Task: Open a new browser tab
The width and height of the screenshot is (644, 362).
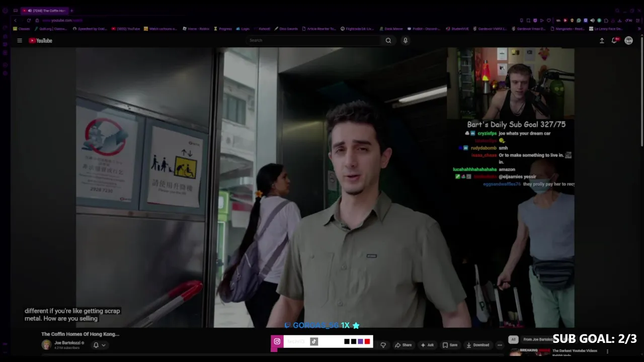Action: pyautogui.click(x=71, y=11)
